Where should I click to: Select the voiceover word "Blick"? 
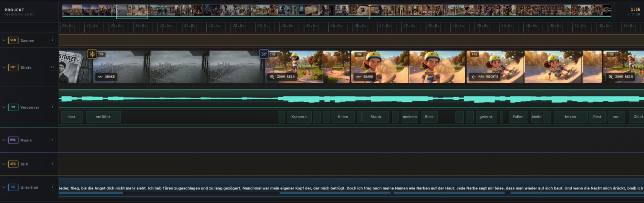[x=429, y=117]
